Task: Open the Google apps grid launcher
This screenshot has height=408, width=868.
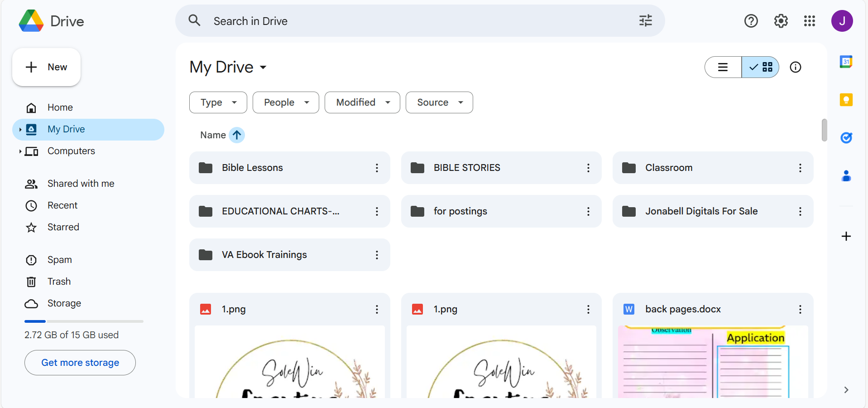Action: tap(810, 21)
